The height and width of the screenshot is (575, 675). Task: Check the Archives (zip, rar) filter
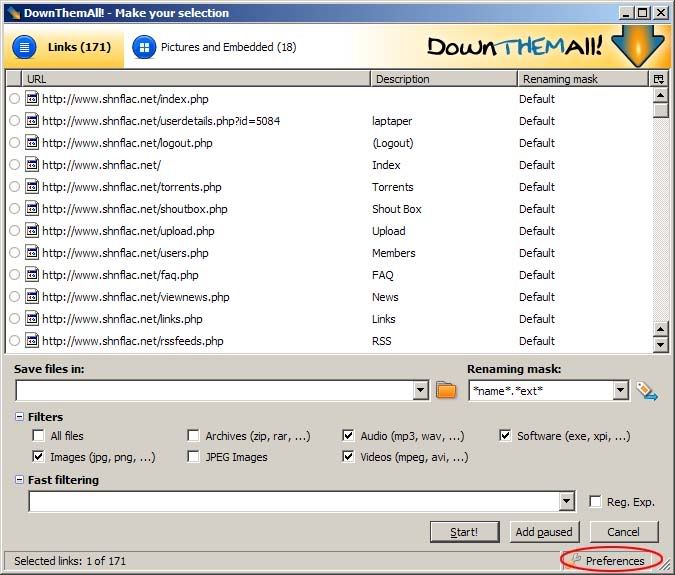pos(193,436)
